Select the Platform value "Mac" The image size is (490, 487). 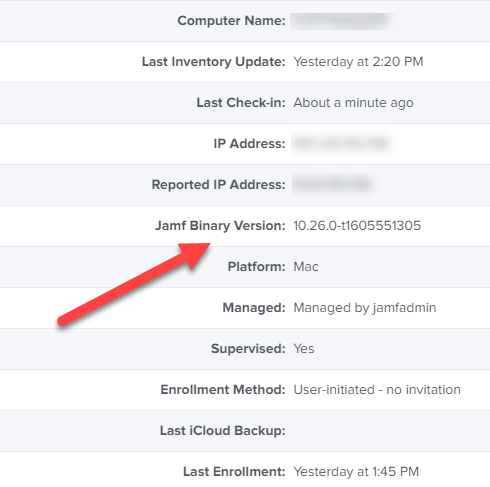[x=306, y=267]
